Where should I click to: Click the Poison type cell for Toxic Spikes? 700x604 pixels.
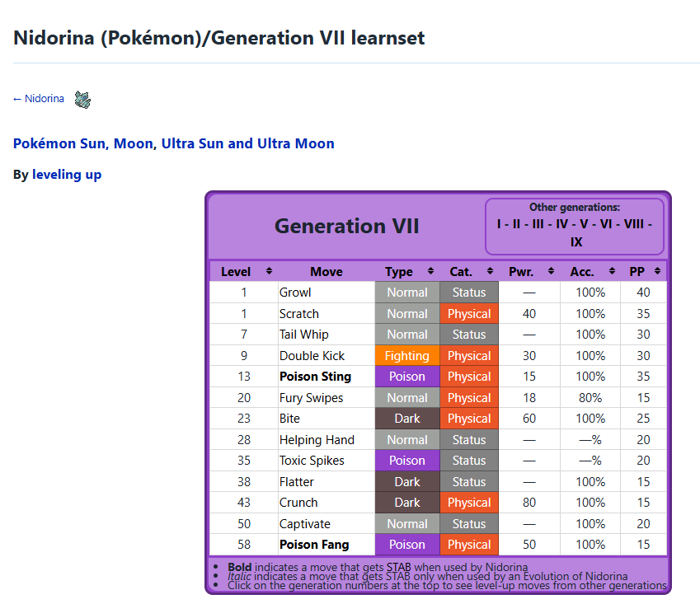tap(407, 461)
